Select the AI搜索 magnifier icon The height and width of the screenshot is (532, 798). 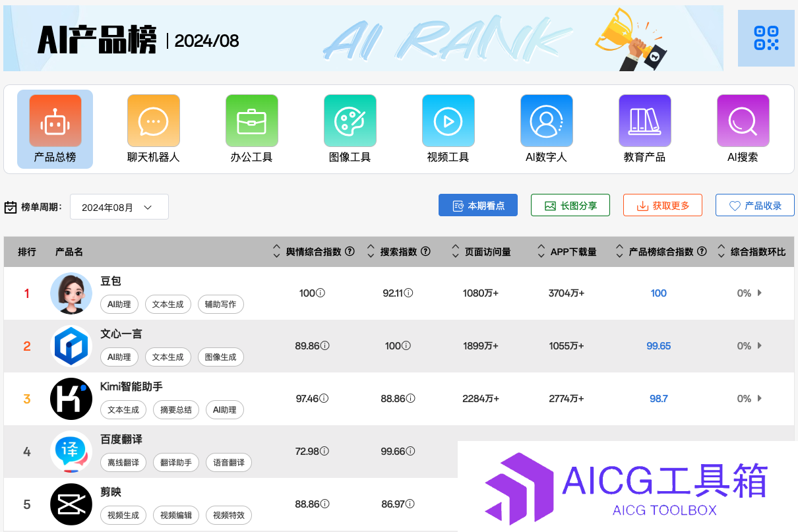click(743, 121)
